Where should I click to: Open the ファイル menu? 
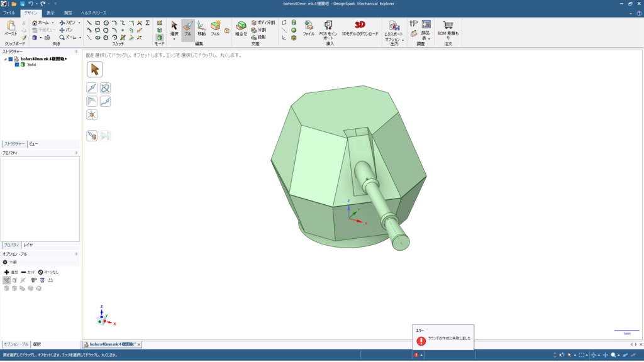(9, 13)
